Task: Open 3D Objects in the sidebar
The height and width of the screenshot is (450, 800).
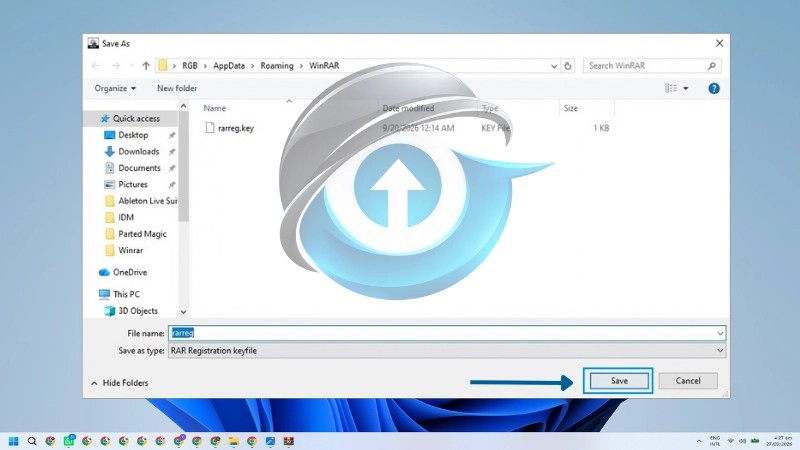Action: 138,311
